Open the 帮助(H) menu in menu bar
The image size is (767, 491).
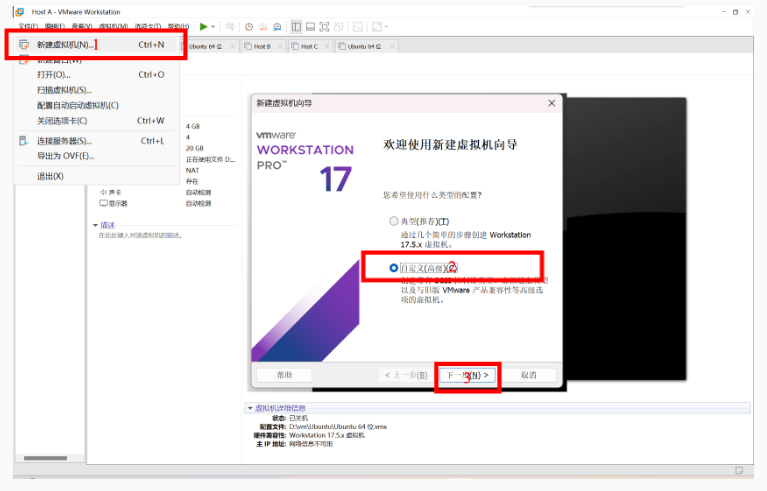(178, 26)
